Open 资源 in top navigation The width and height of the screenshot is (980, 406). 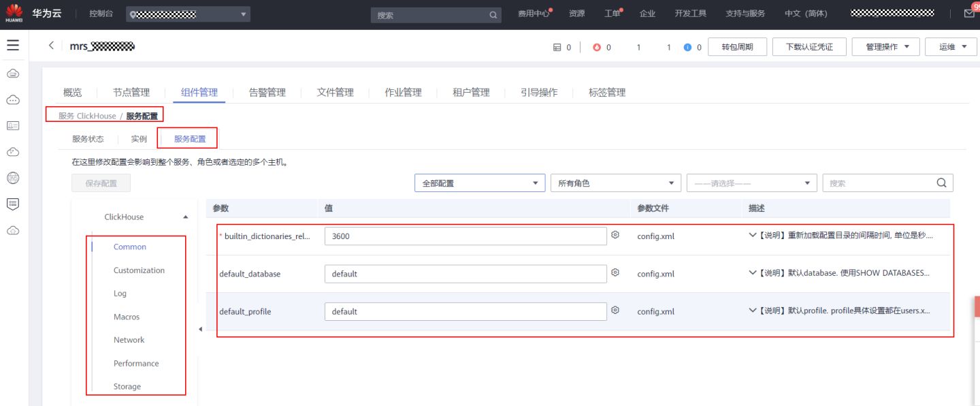tap(576, 14)
